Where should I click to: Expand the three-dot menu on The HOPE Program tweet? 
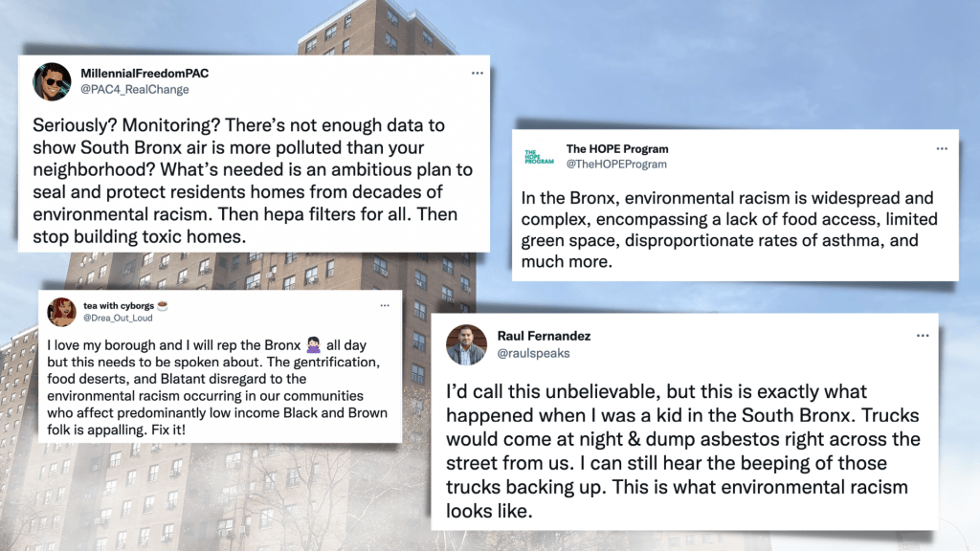[x=942, y=149]
